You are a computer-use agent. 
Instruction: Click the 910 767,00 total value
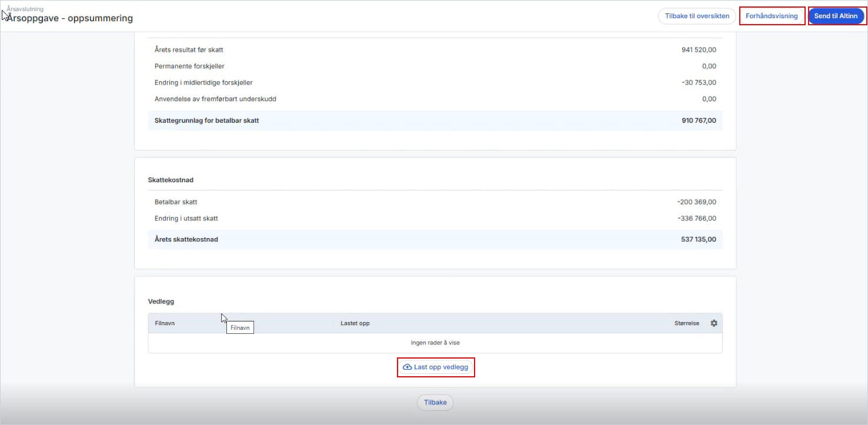(x=699, y=121)
